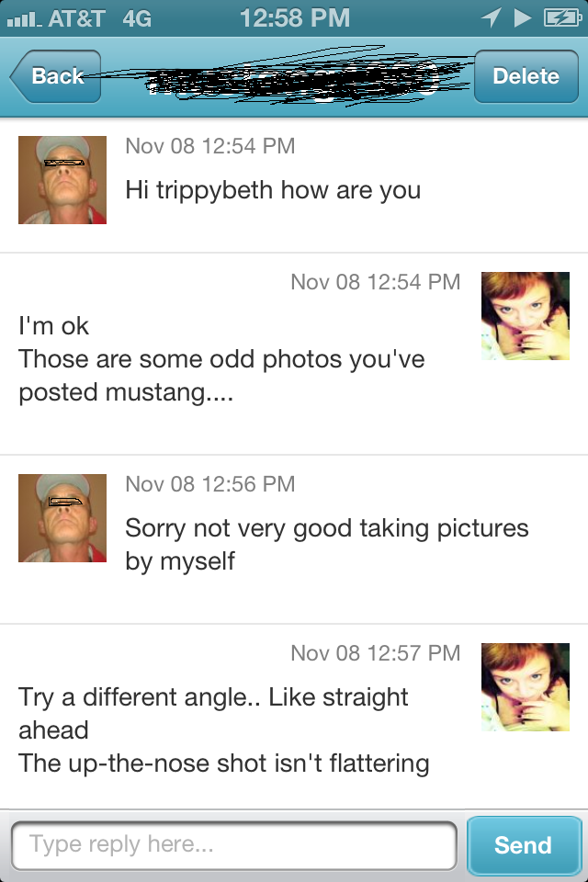Tap the 12:56 PM message timestamp
Image resolution: width=588 pixels, height=882 pixels.
(209, 484)
